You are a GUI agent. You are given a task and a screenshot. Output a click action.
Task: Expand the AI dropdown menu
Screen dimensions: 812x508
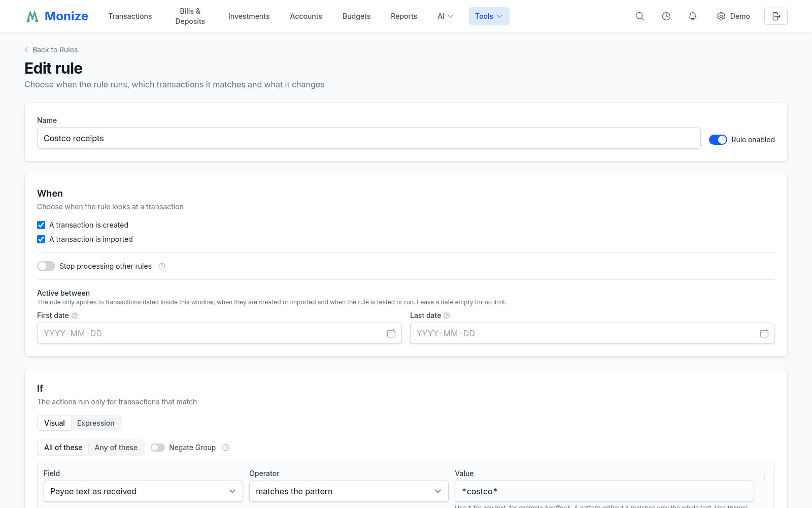coord(446,16)
